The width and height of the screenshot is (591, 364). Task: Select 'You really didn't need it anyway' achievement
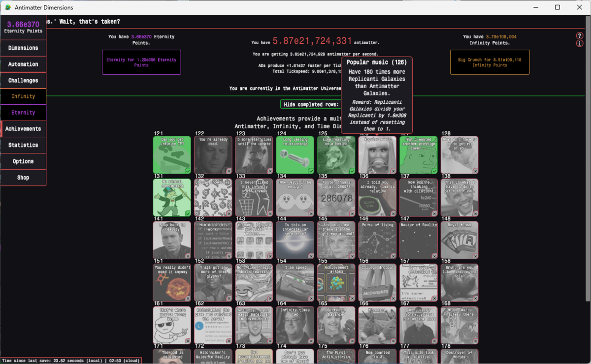click(x=172, y=283)
